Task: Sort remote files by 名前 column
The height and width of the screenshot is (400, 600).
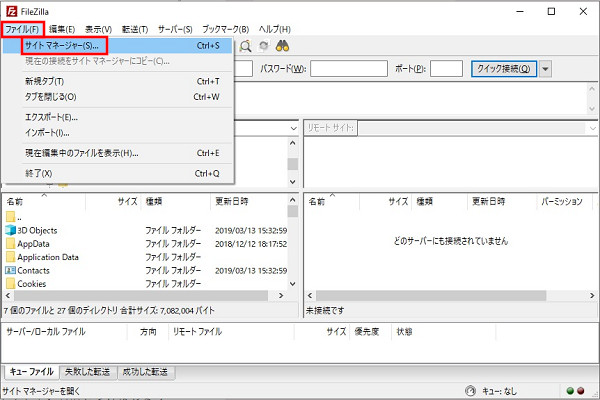Action: (331, 201)
